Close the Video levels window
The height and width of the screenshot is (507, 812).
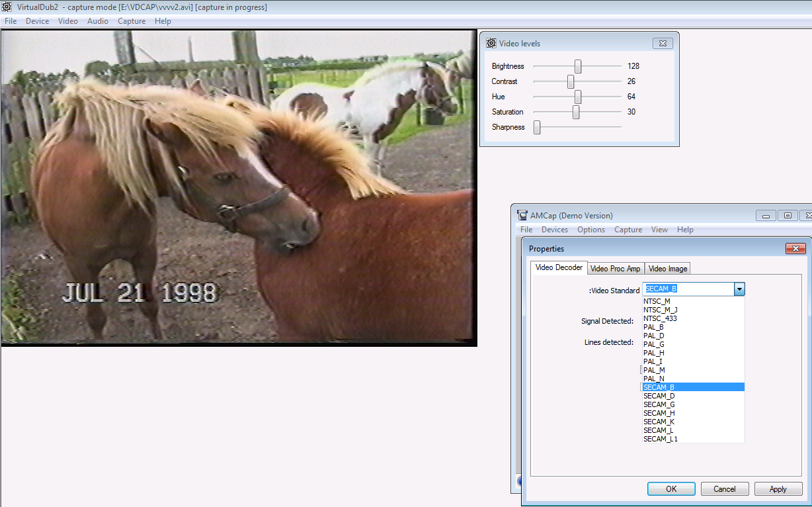tap(663, 44)
